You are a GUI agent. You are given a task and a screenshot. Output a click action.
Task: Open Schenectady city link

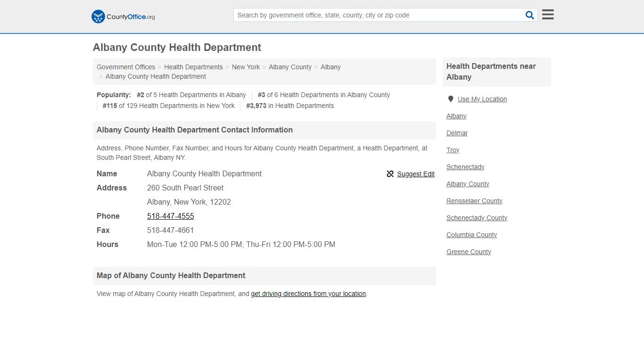(465, 167)
